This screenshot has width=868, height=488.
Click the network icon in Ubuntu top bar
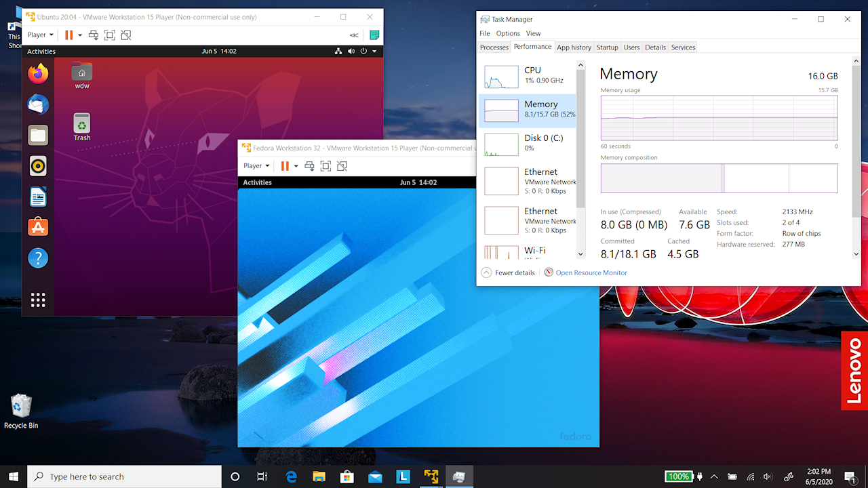[339, 52]
